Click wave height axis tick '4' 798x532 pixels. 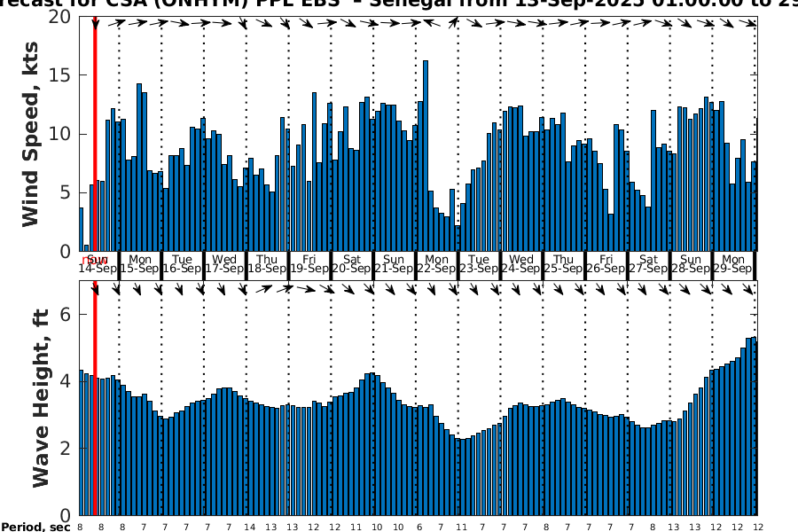[65, 381]
